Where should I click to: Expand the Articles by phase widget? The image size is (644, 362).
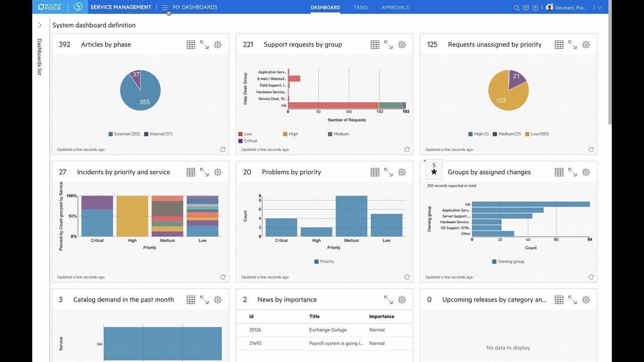[x=204, y=45]
